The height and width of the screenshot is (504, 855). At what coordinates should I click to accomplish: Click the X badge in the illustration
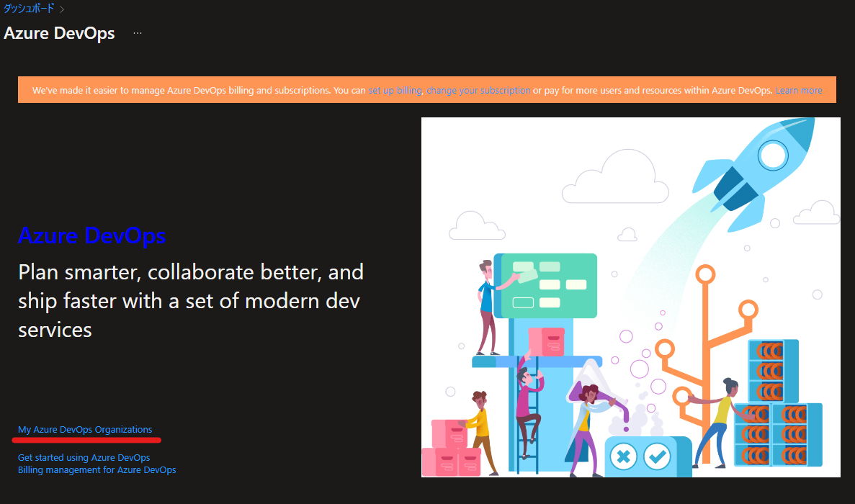pos(623,456)
